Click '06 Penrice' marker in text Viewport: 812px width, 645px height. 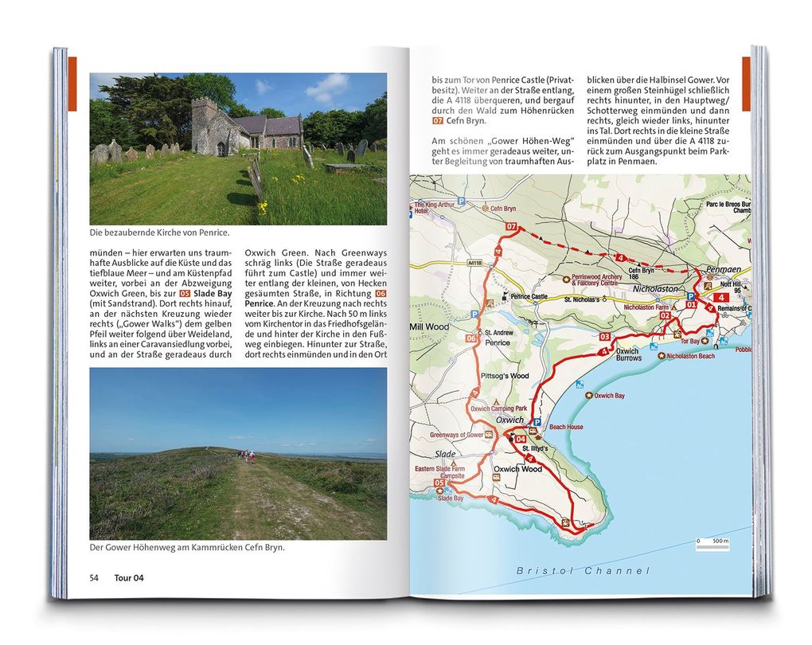click(x=316, y=299)
